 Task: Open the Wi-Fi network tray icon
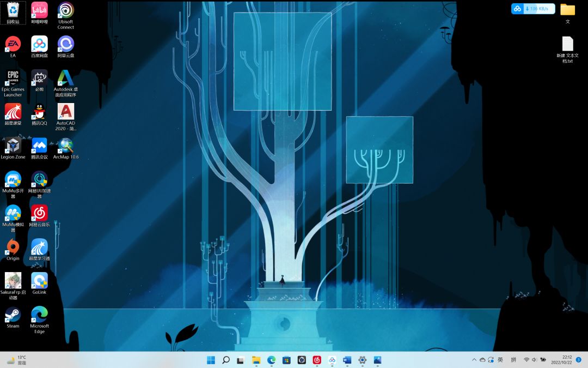[526, 360]
